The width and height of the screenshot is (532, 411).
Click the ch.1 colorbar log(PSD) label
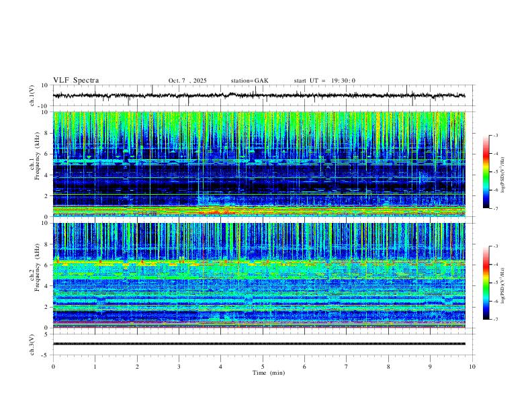click(x=502, y=175)
